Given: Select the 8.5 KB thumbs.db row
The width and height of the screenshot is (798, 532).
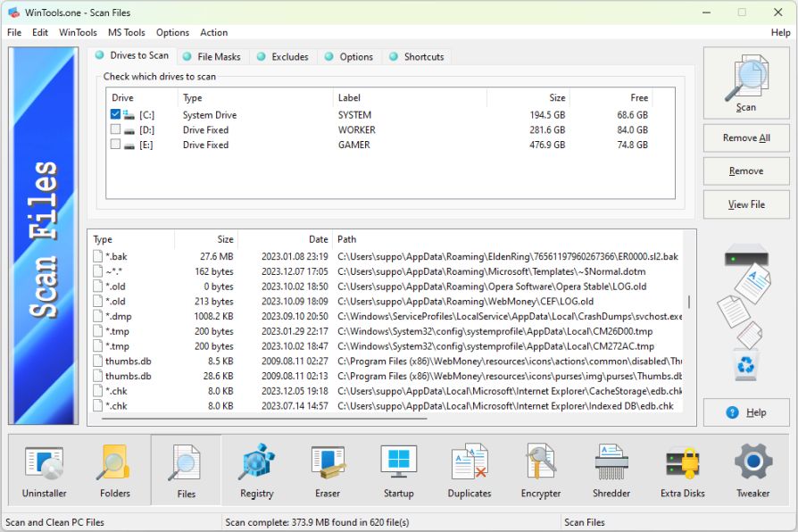Looking at the screenshot, I should click(x=387, y=361).
